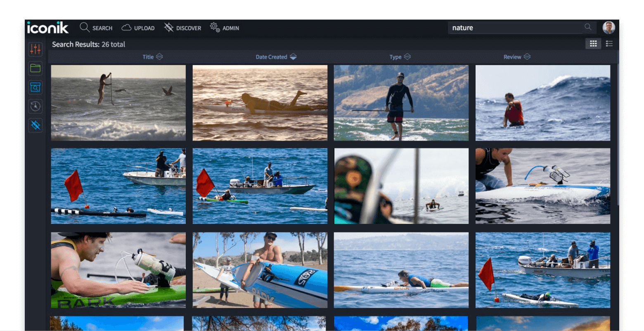Open the Search menu item
The width and height of the screenshot is (644, 331).
[96, 28]
